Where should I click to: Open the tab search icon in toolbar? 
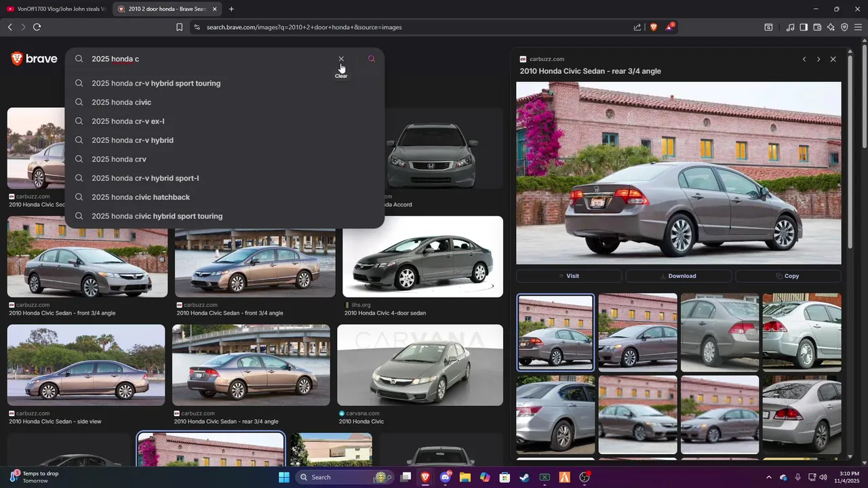[768, 27]
